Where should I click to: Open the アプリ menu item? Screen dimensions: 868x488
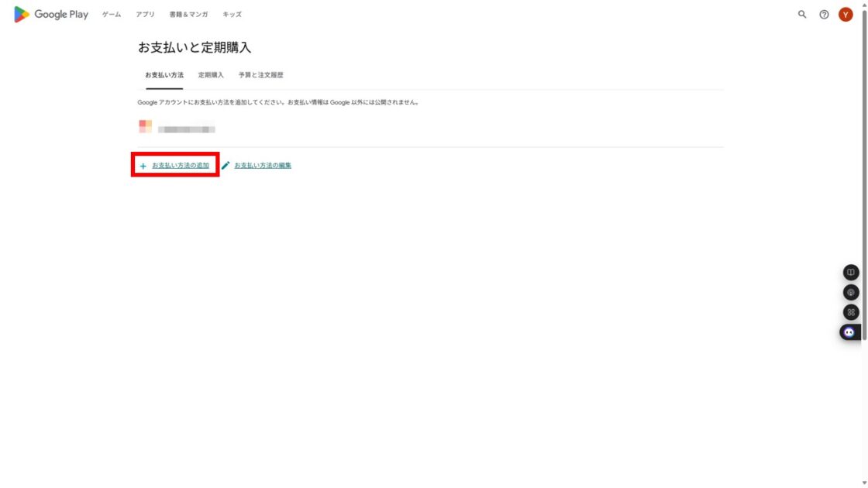[145, 15]
